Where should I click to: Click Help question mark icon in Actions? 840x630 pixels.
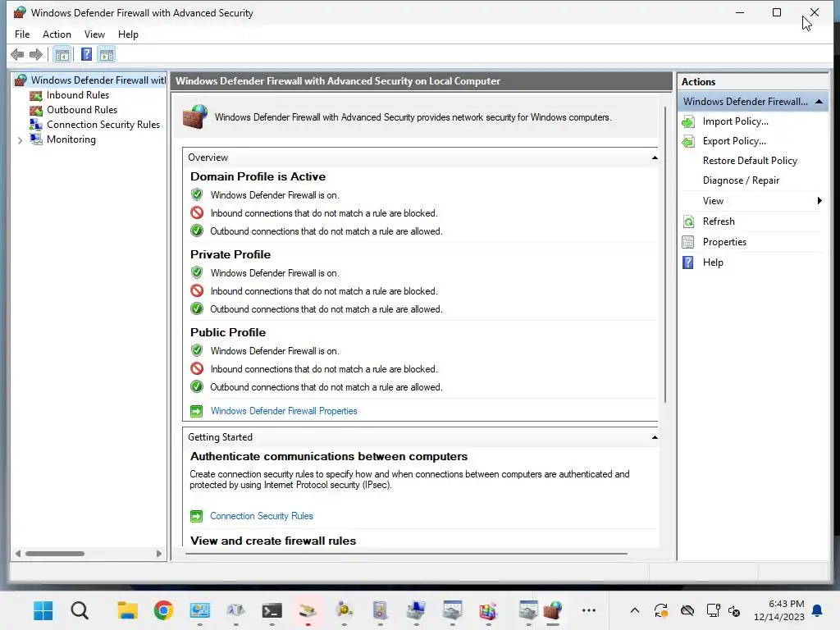click(688, 262)
